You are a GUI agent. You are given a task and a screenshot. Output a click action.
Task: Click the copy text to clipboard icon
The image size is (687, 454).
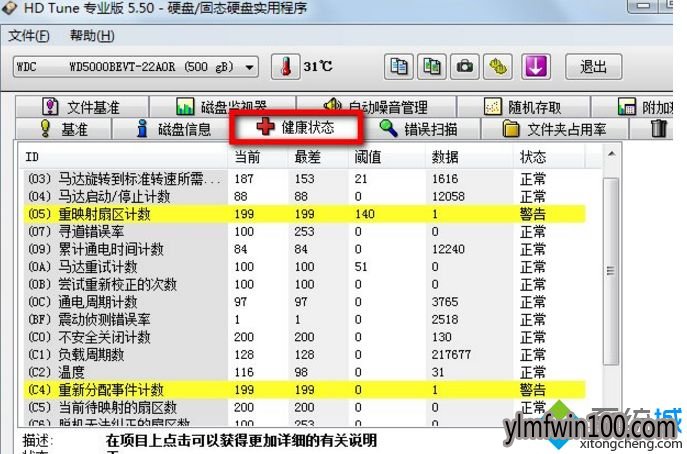[x=398, y=67]
